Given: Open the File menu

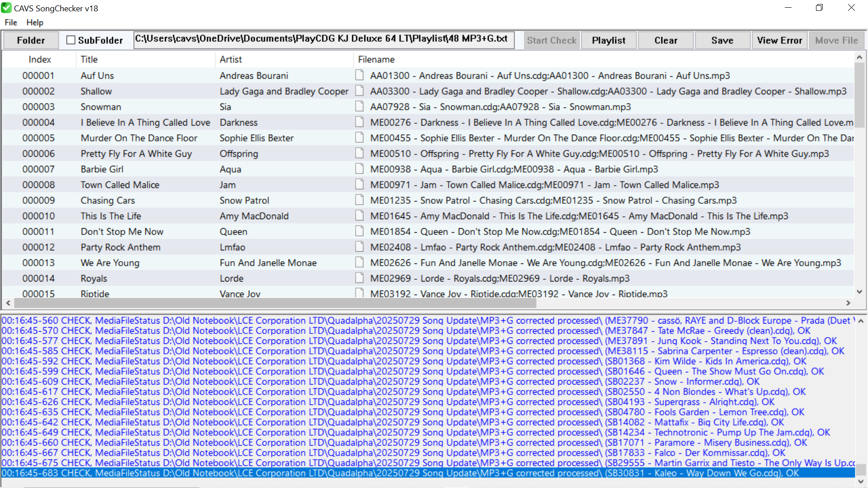Looking at the screenshot, I should click(11, 23).
